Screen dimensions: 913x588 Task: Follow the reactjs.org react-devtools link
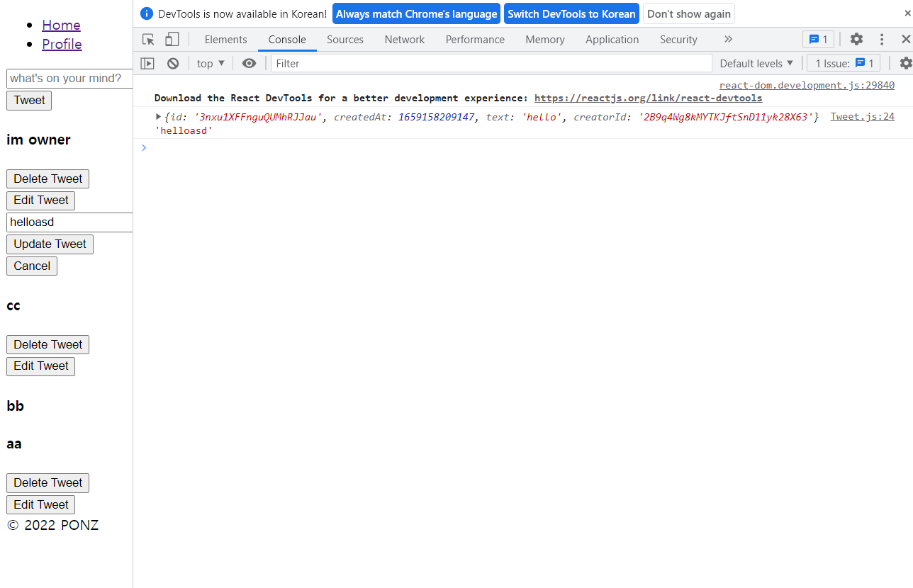click(648, 98)
